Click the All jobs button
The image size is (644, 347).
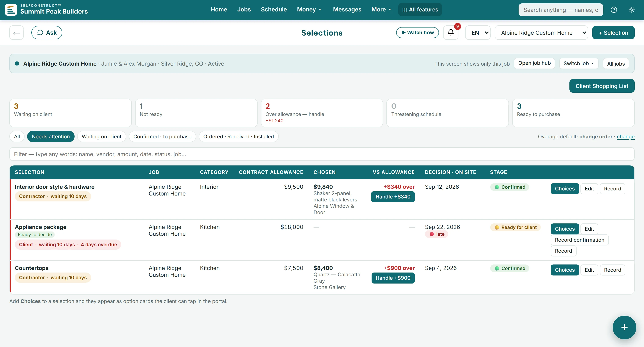coord(616,63)
